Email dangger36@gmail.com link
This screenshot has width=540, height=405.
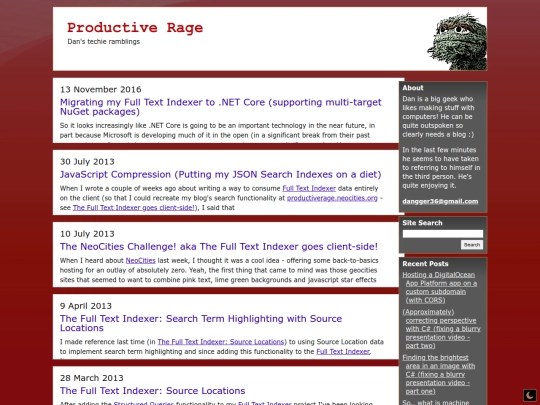440,201
